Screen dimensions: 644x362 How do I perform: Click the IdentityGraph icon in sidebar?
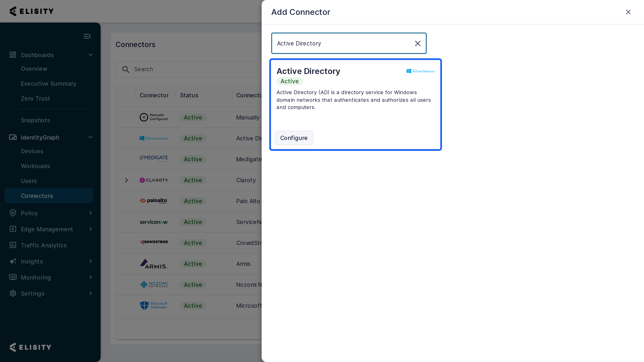pos(13,137)
